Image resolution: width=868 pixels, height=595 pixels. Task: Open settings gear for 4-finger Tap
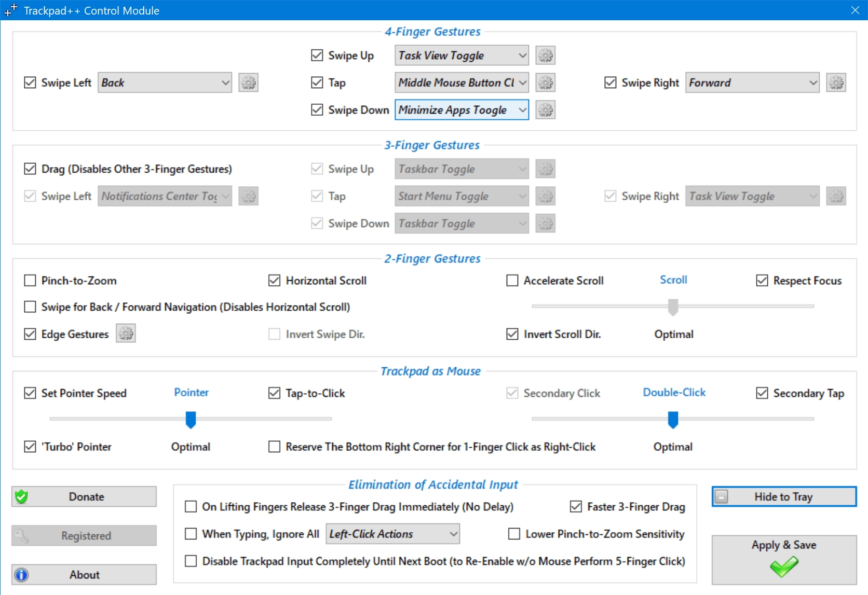(545, 82)
